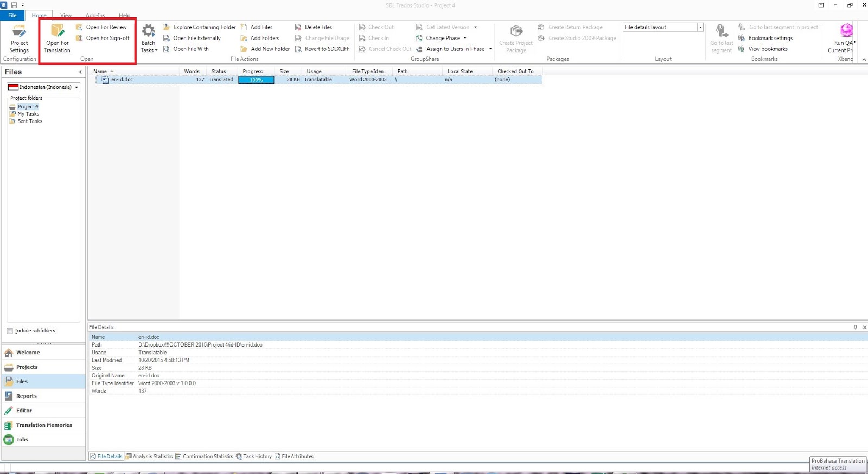The image size is (868, 474).
Task: Sort files by Size column header
Action: point(284,71)
